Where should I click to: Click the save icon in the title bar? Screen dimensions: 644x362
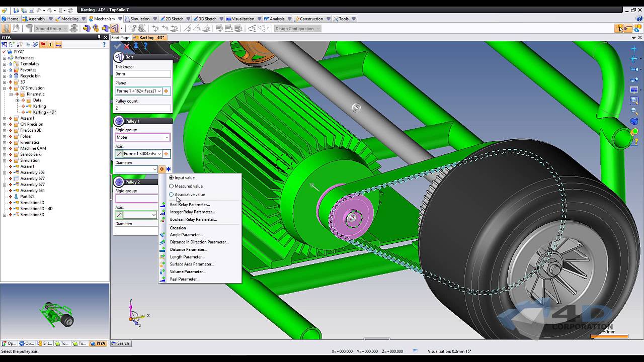pyautogui.click(x=16, y=10)
